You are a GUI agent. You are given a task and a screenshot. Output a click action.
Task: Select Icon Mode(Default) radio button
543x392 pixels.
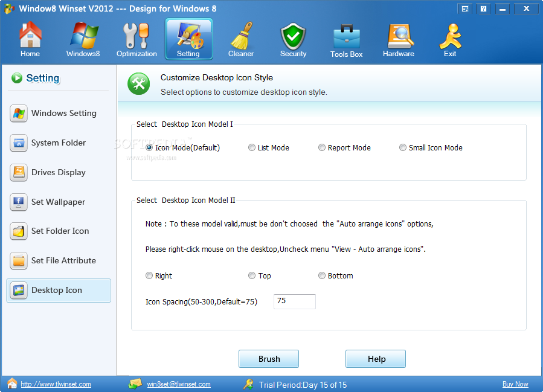pos(149,148)
